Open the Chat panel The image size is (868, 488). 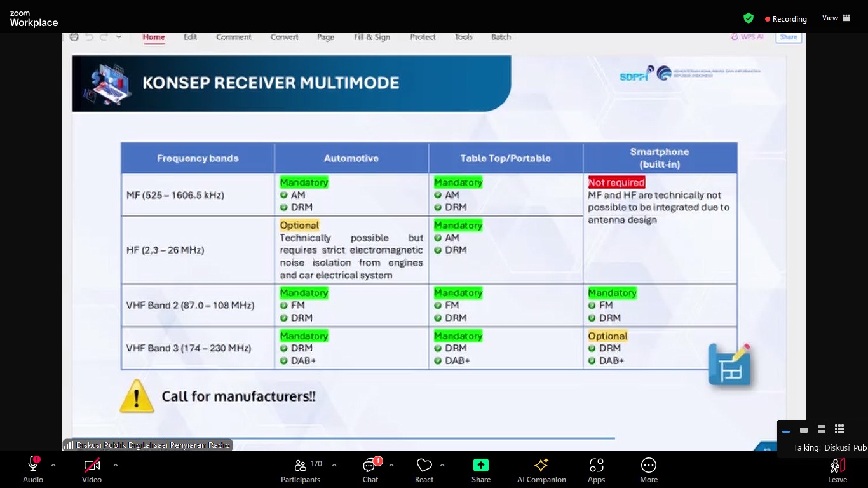pyautogui.click(x=370, y=471)
